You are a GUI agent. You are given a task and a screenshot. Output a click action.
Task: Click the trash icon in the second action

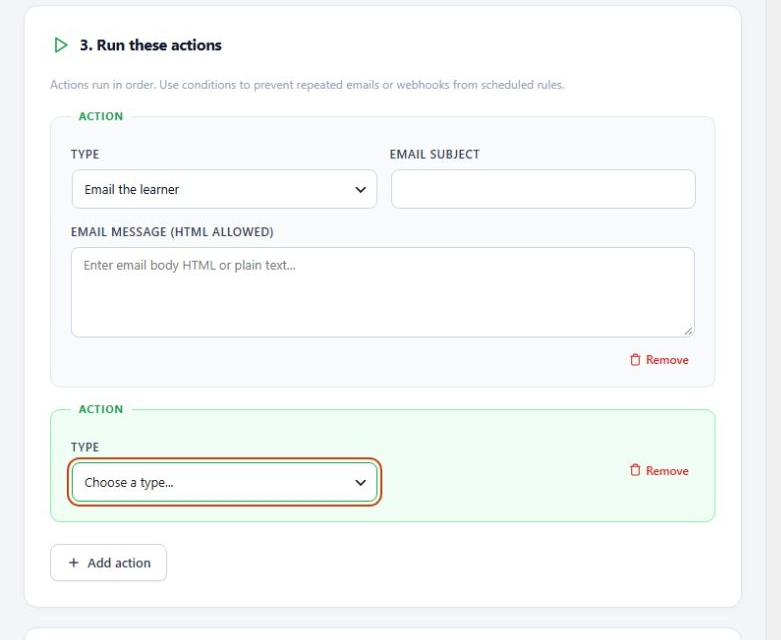click(635, 470)
